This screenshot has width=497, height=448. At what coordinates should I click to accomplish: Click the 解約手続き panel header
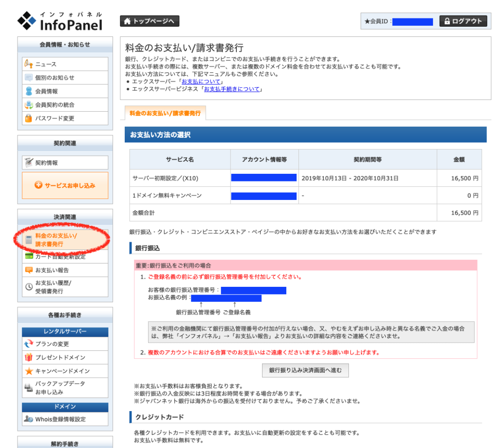(x=65, y=443)
